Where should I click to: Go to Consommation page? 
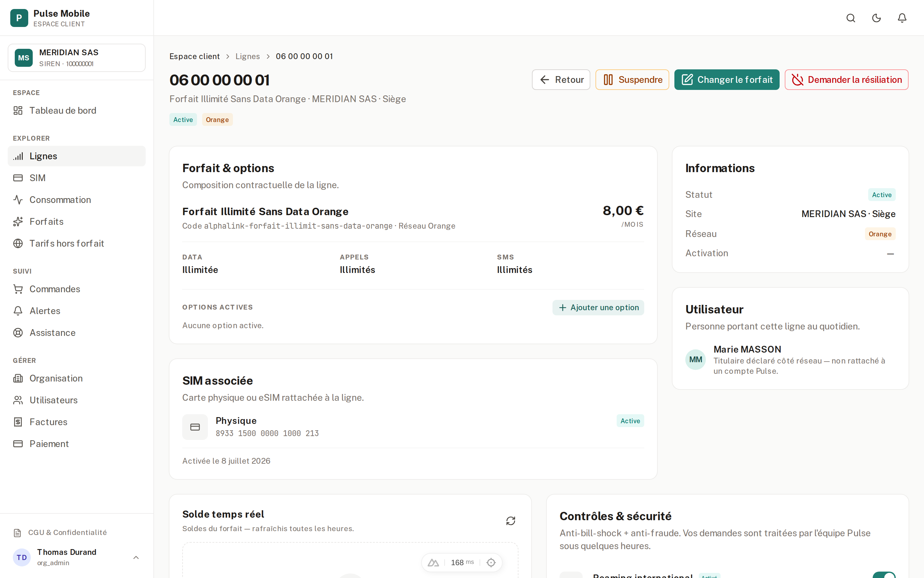point(77,199)
